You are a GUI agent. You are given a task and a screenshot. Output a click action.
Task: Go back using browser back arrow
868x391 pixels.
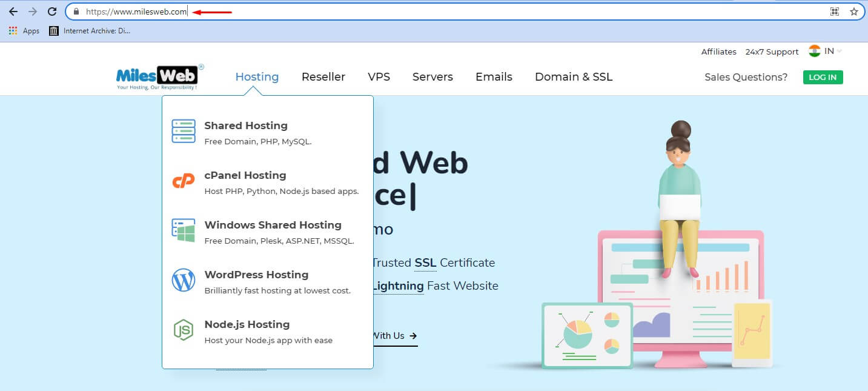[x=13, y=12]
